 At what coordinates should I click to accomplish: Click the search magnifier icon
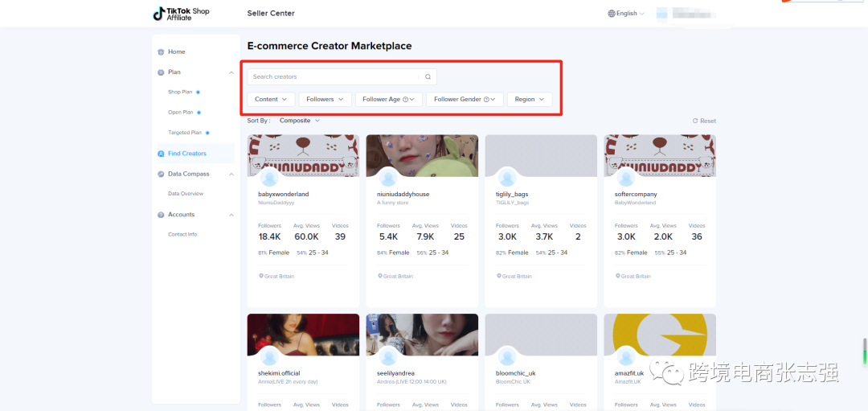tap(428, 77)
